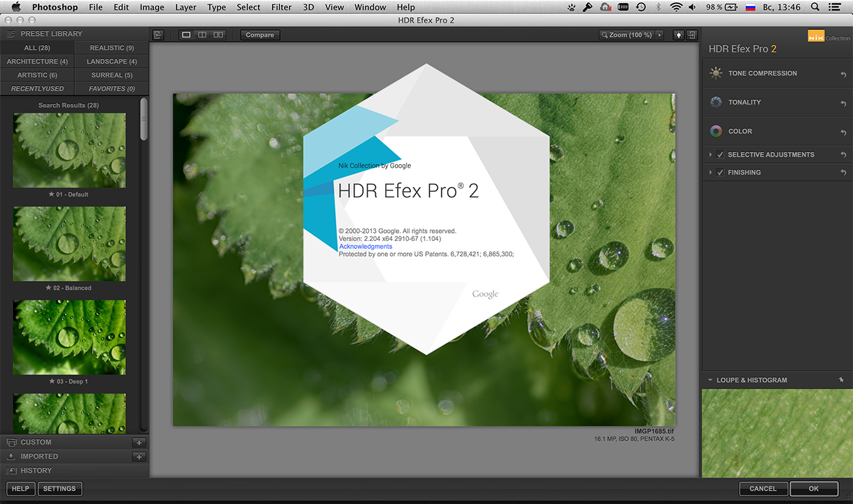Viewport: 853px width, 504px height.
Task: Hide the right adjustments panel icon
Action: (x=692, y=35)
